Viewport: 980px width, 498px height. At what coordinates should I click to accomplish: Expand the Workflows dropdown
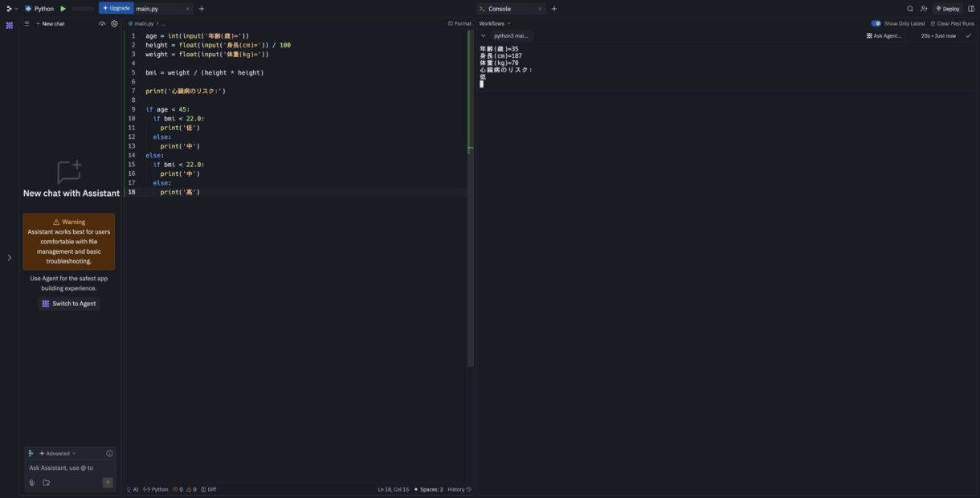point(495,24)
